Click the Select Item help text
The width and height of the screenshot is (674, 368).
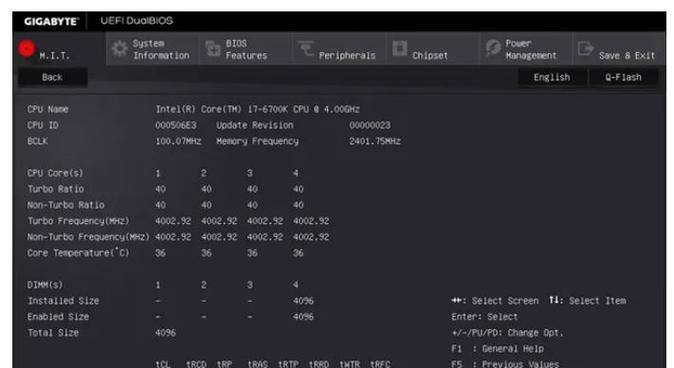(x=588, y=301)
